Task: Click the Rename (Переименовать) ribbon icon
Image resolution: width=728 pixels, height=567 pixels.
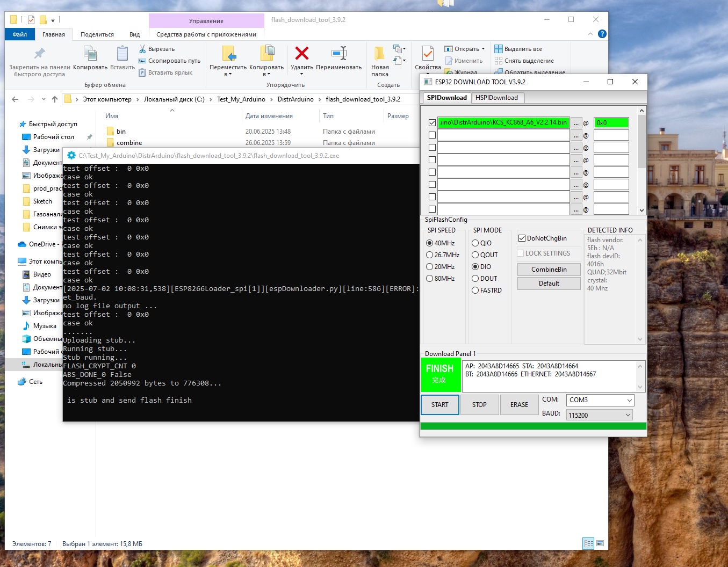Action: point(339,54)
